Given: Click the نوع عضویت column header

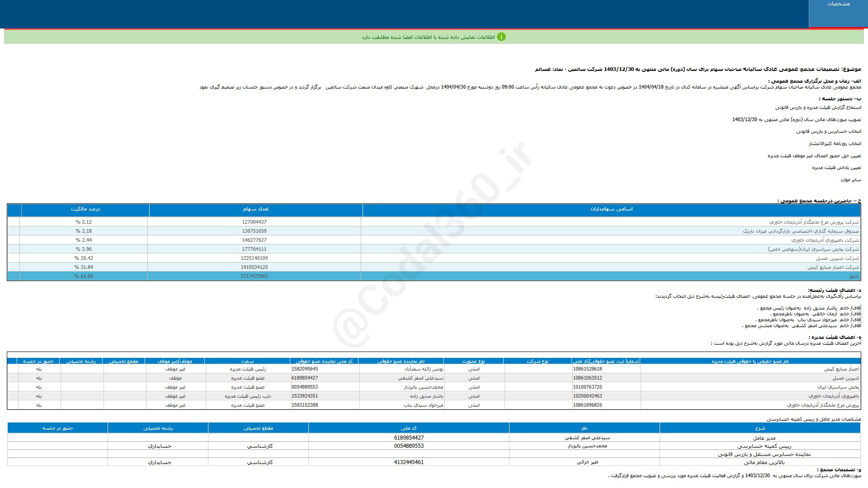Looking at the screenshot, I should [x=473, y=361].
